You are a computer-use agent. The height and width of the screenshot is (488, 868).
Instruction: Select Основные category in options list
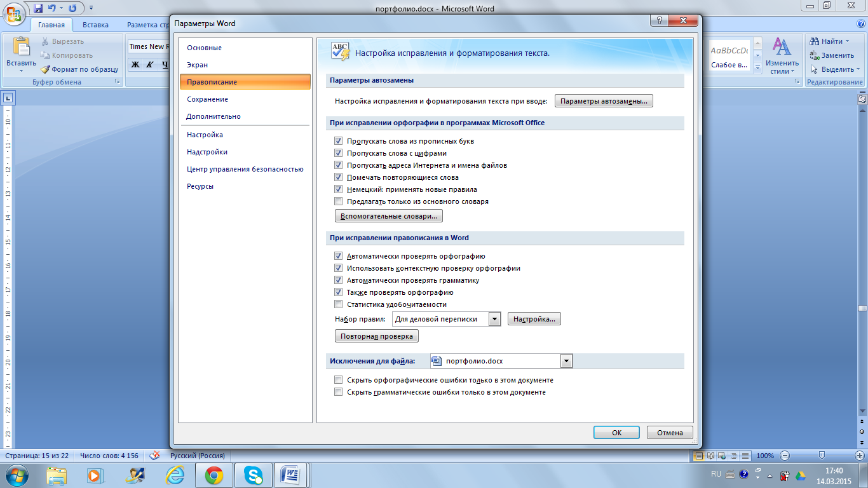tap(245, 48)
